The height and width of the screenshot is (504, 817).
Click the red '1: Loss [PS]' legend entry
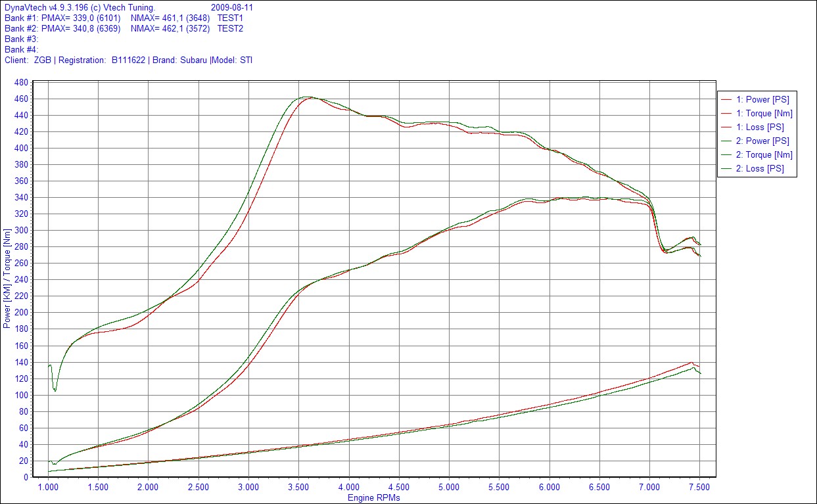click(760, 127)
